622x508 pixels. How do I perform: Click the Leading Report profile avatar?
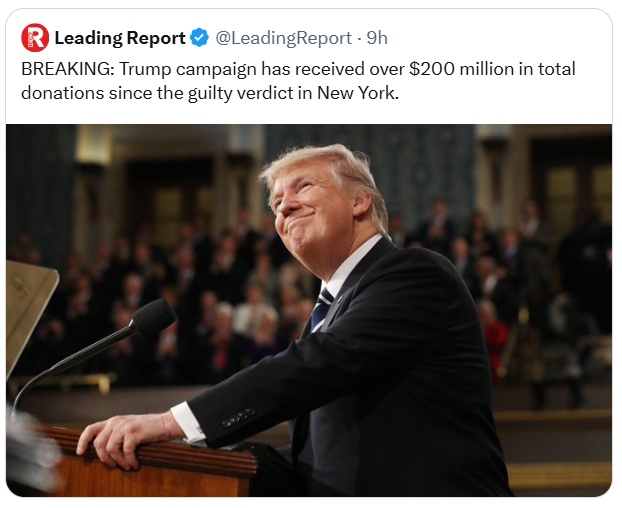click(x=35, y=38)
